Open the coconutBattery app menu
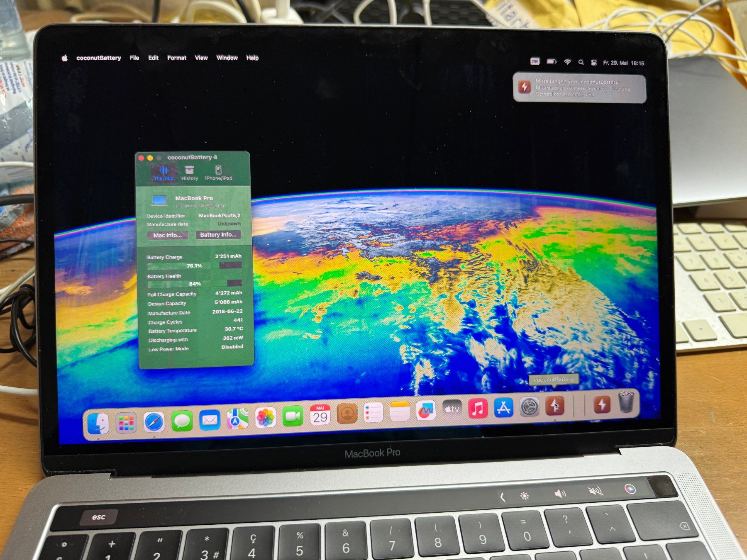 point(99,58)
